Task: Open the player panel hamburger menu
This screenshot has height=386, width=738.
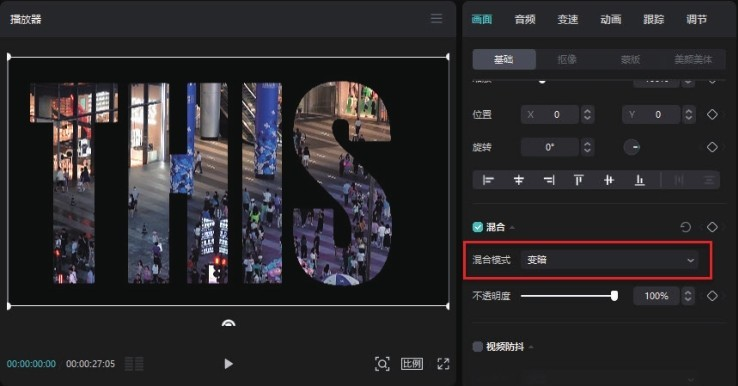Action: point(436,19)
